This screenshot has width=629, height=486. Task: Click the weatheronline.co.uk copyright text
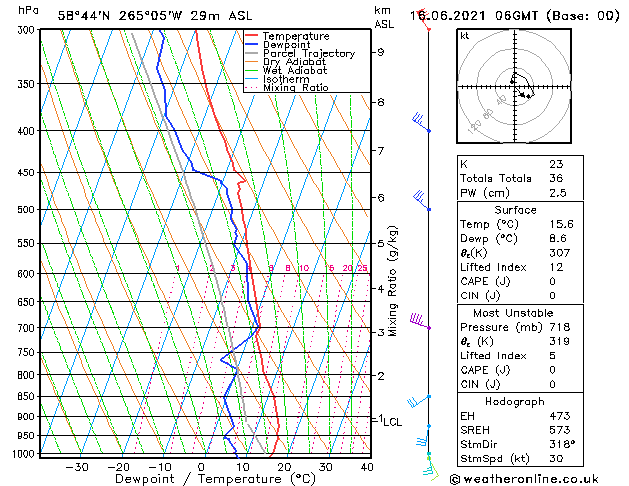pyautogui.click(x=524, y=479)
